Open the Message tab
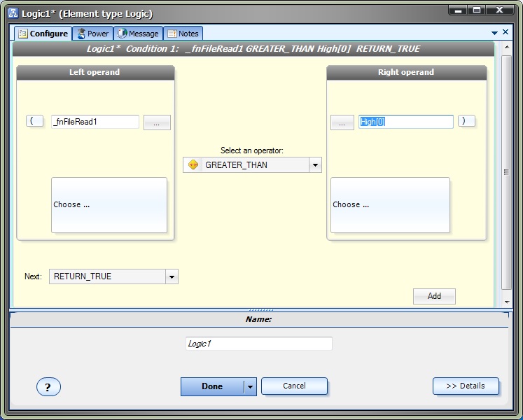523x420 pixels. pyautogui.click(x=138, y=34)
